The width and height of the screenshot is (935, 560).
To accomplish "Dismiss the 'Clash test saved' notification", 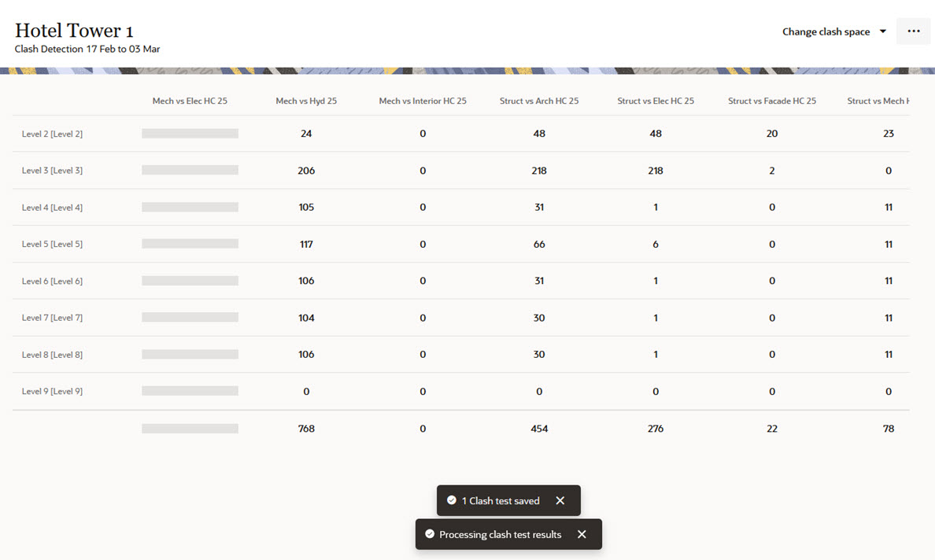I will (560, 501).
